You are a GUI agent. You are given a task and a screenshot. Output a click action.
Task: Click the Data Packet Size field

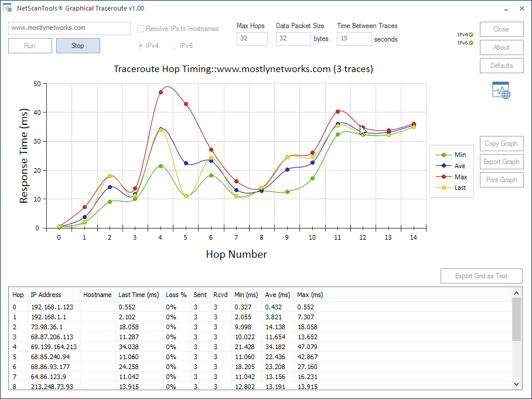coord(293,39)
